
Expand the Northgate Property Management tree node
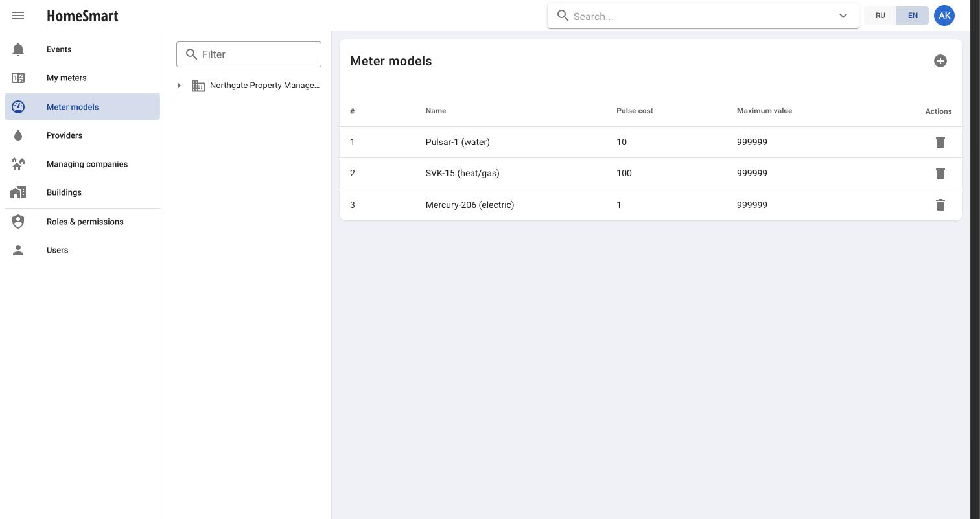[x=179, y=86]
